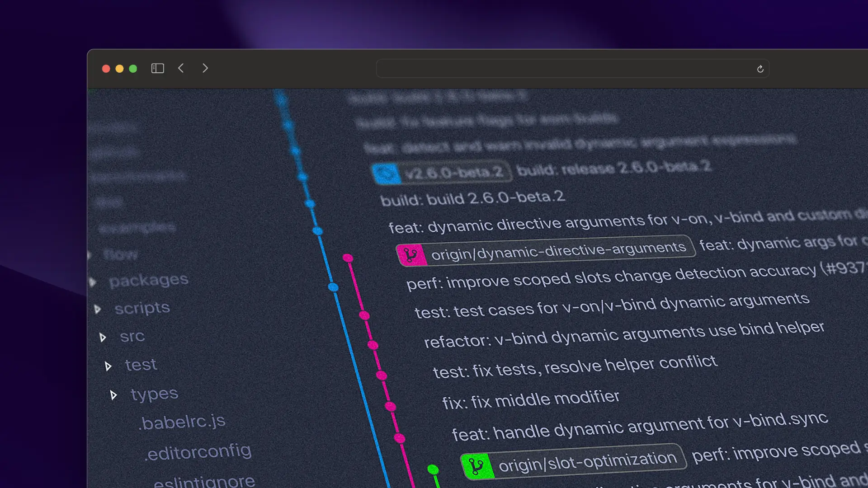Viewport: 868px width, 488px height.
Task: Minimize the window with the yellow button
Action: [x=119, y=69]
